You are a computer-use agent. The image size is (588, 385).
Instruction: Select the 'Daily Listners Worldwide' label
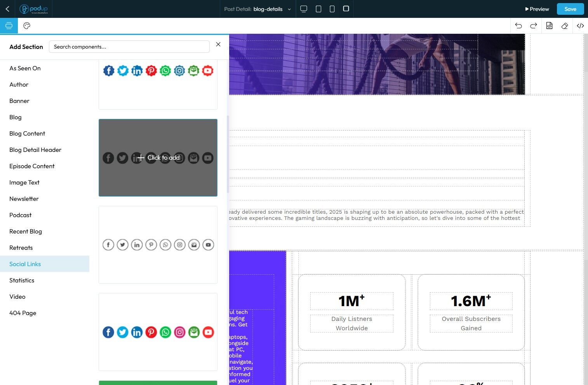coord(351,323)
